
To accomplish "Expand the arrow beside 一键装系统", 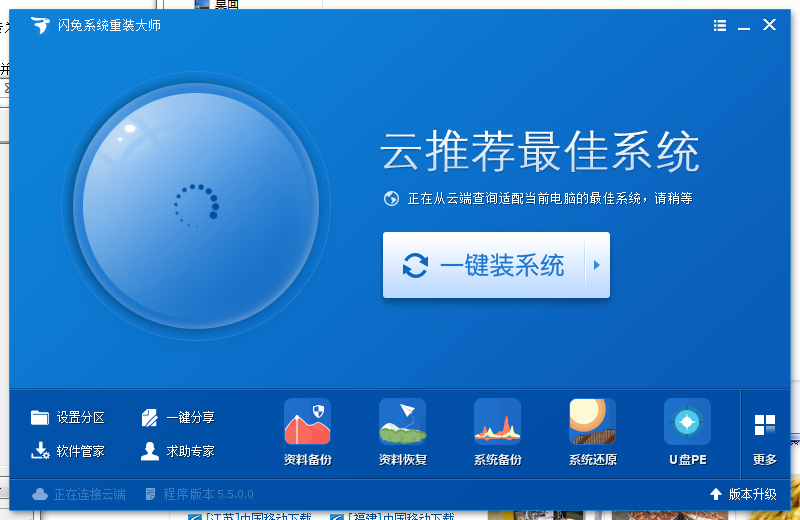I will [x=597, y=265].
